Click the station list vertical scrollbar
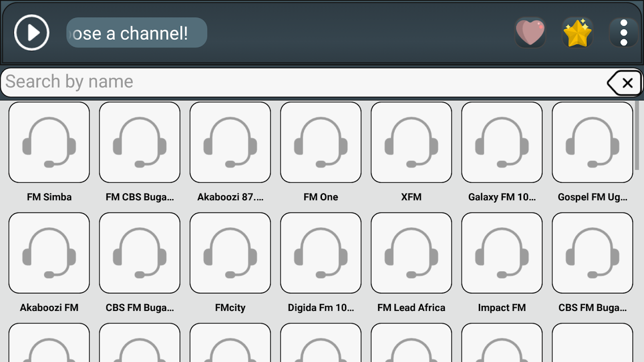This screenshot has width=644, height=362. pyautogui.click(x=638, y=135)
